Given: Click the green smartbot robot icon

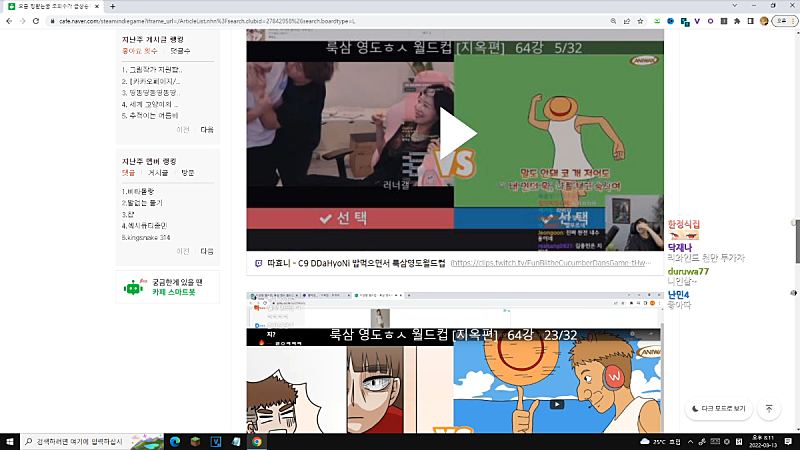Looking at the screenshot, I should [134, 287].
